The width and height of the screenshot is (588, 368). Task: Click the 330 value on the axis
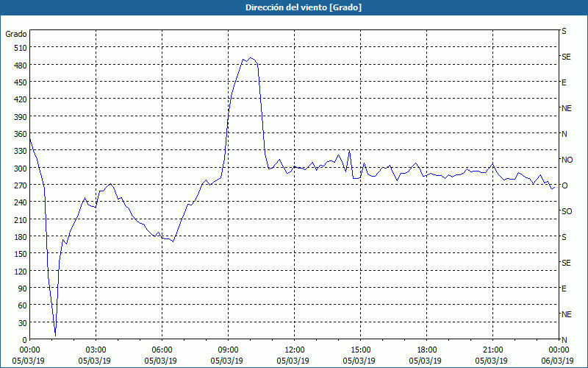(x=21, y=151)
